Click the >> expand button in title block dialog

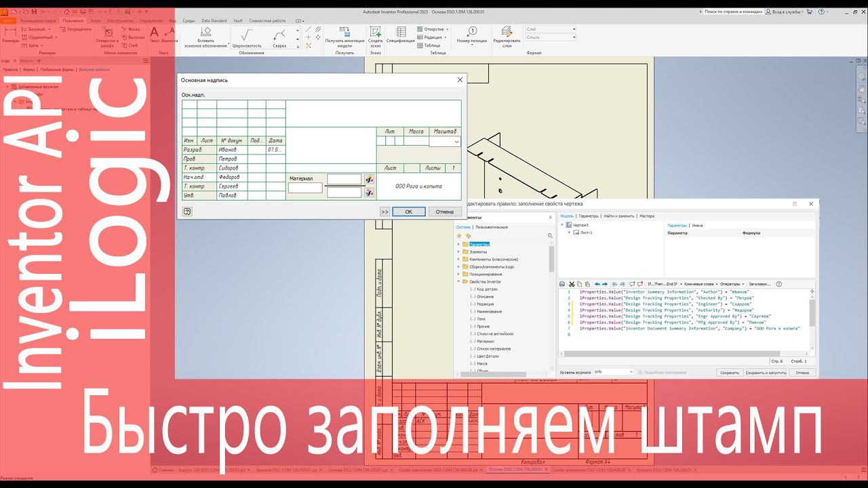tap(384, 211)
